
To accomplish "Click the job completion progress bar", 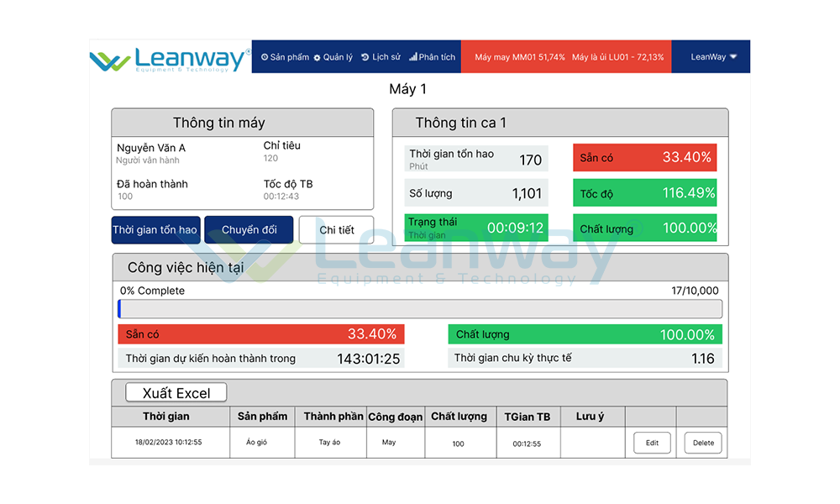I will [420, 309].
